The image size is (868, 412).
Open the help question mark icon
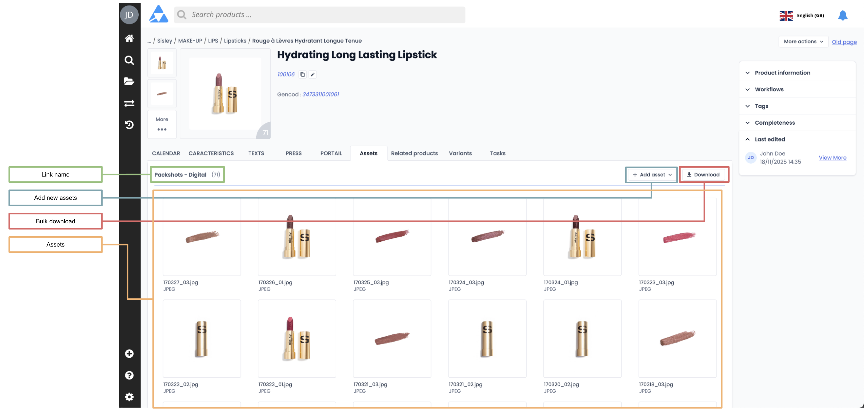pyautogui.click(x=129, y=375)
